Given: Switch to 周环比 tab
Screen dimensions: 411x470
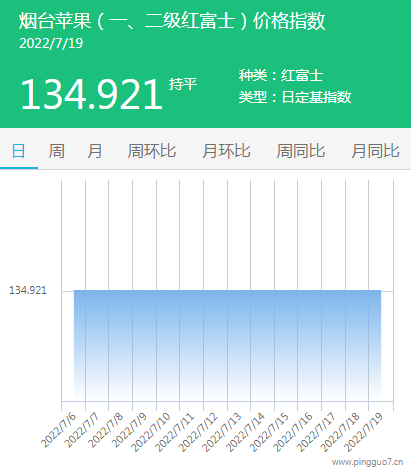Looking at the screenshot, I should click(152, 151).
